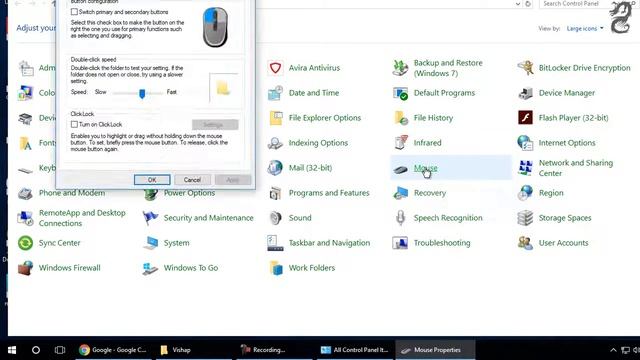Screen dimensions: 640x360
Task: Open the Mail (32-bit) icon
Action: pos(276,168)
